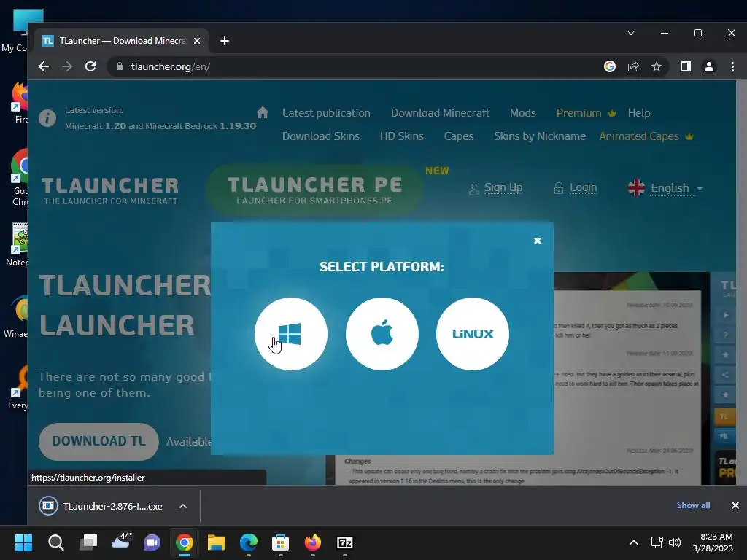Bookmark this page with the star icon
747x560 pixels.
pyautogui.click(x=657, y=66)
